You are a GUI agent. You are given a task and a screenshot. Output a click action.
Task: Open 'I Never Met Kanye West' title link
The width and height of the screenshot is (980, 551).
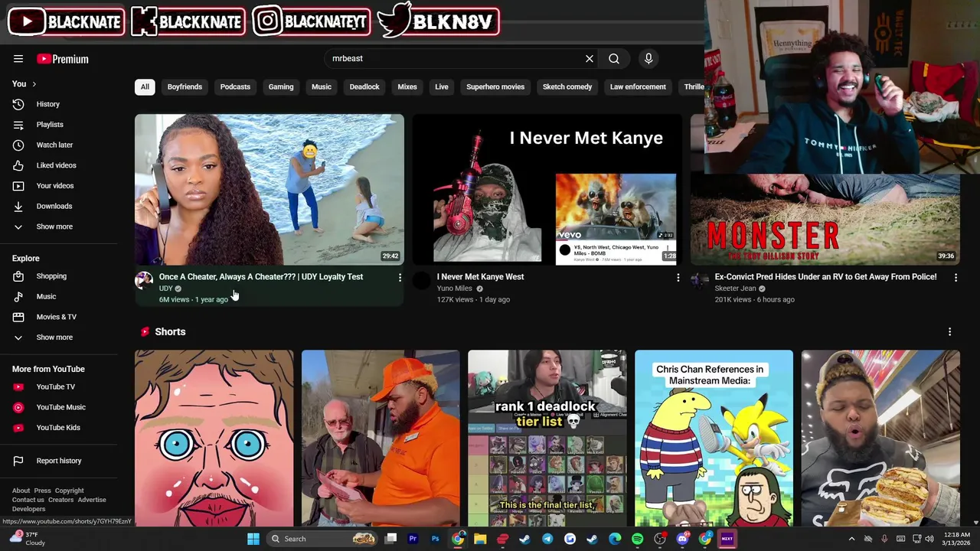[480, 277]
